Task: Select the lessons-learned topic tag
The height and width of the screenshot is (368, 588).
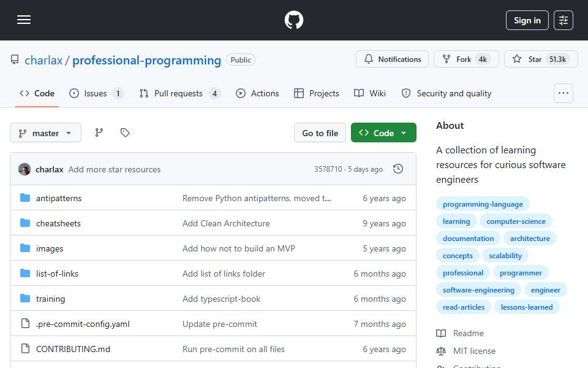Action: pos(527,307)
